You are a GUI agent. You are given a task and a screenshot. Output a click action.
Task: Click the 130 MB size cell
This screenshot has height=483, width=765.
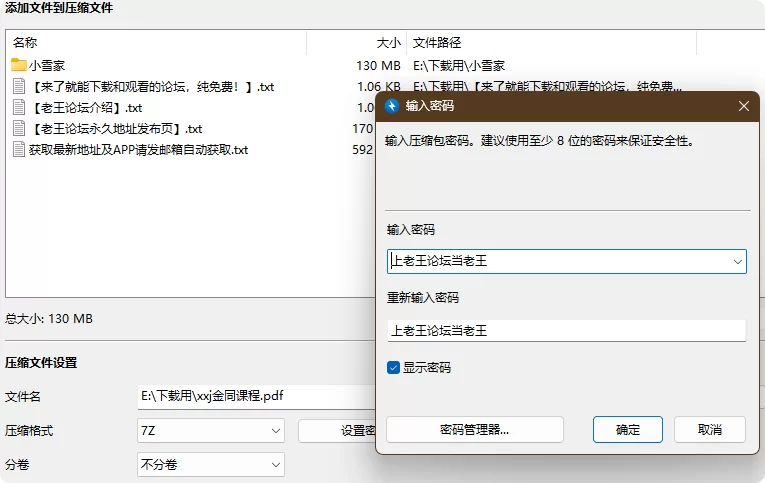pyautogui.click(x=378, y=65)
